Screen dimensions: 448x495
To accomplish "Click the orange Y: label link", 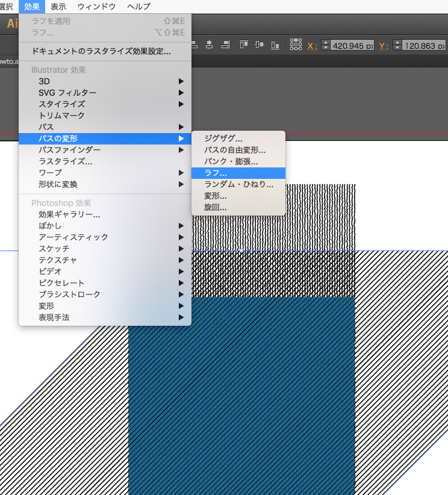I will click(384, 46).
